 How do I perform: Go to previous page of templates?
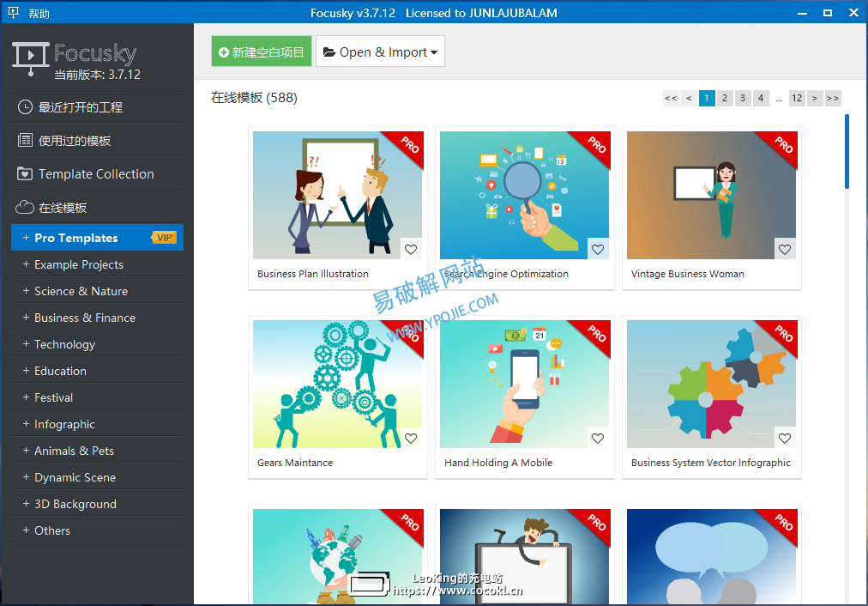point(689,98)
